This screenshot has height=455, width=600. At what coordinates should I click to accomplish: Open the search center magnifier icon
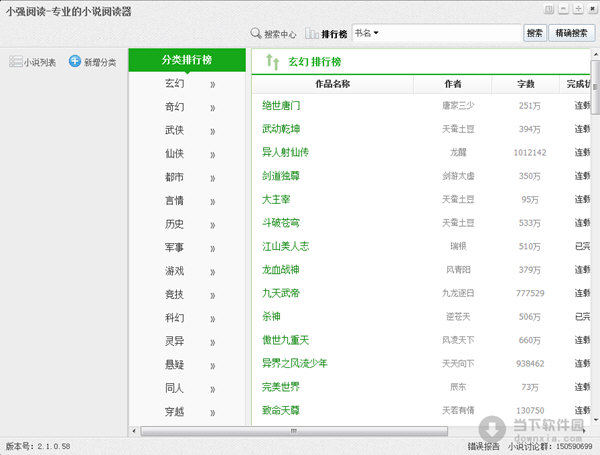click(x=256, y=33)
